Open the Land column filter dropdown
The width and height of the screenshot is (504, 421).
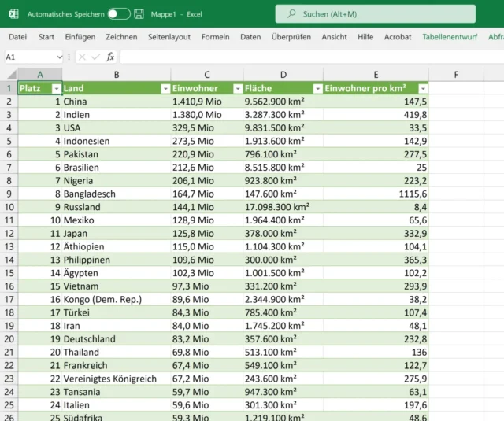click(x=165, y=89)
